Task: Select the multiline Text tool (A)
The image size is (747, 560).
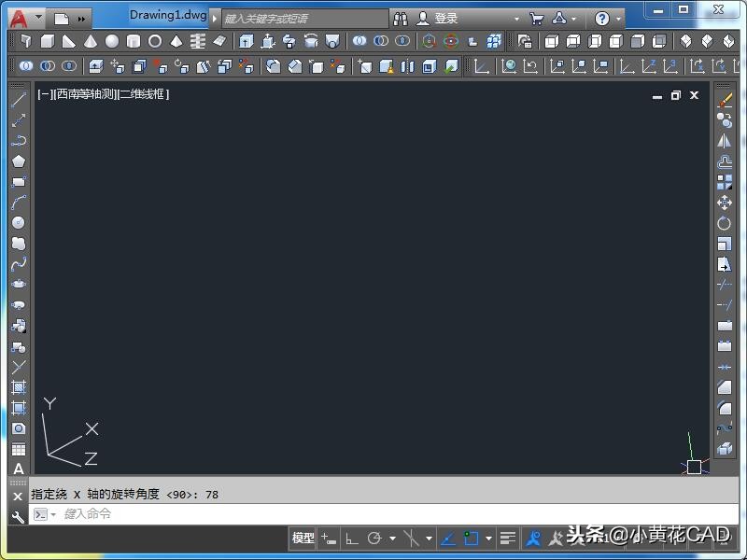Action: [x=19, y=469]
